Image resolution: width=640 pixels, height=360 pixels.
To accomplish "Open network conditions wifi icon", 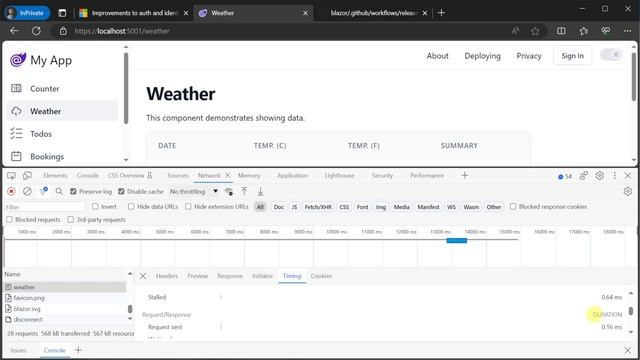I will click(229, 191).
